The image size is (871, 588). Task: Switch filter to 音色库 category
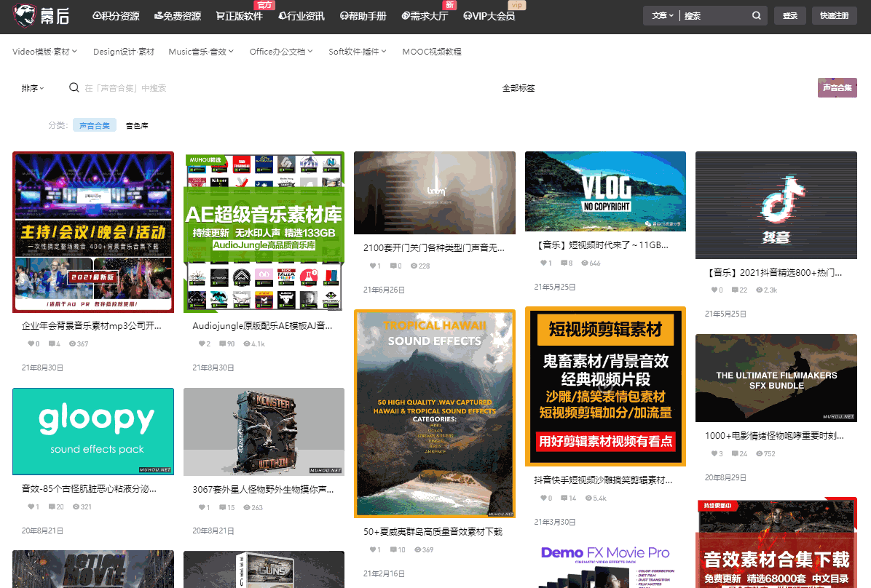click(x=136, y=124)
